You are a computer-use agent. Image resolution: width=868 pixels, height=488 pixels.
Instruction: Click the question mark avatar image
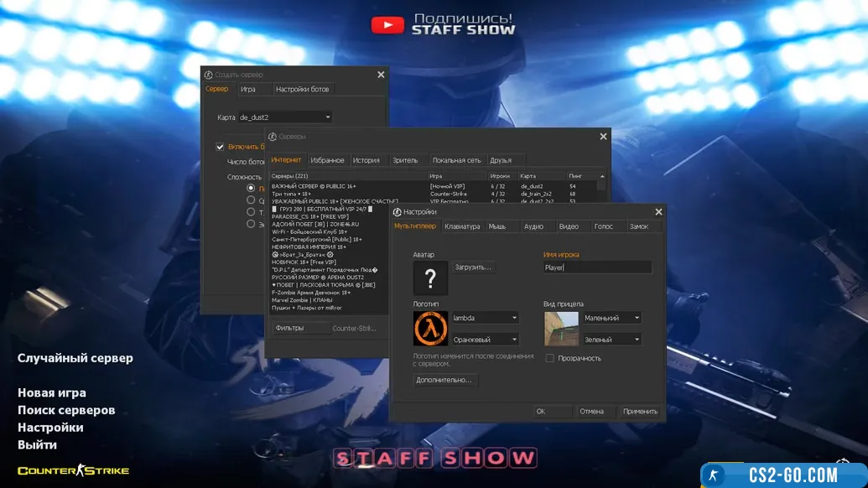pyautogui.click(x=430, y=278)
